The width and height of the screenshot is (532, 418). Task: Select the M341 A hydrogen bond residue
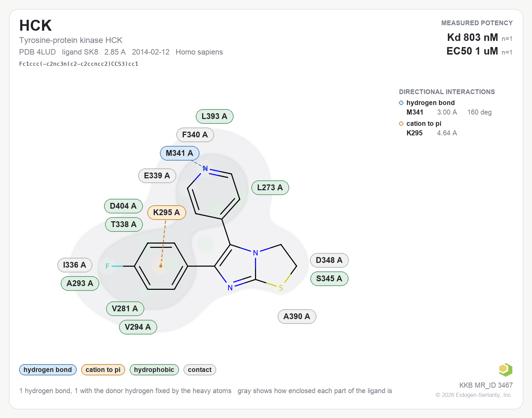(x=180, y=153)
